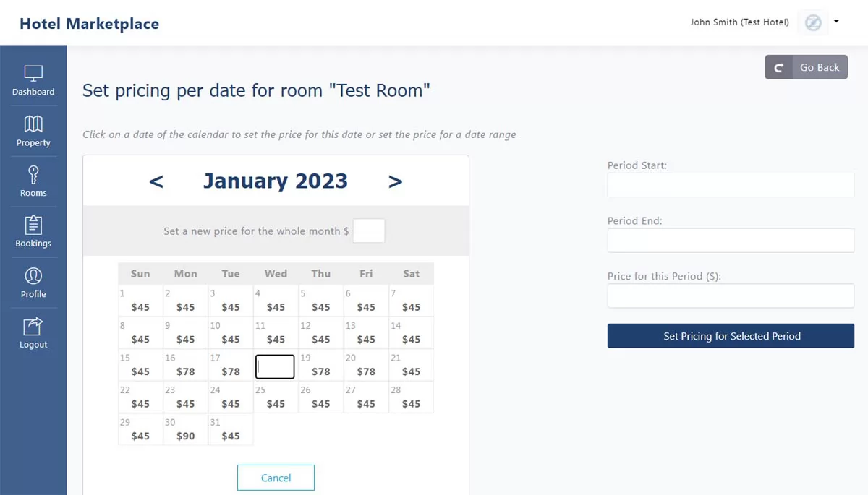Click the Price for this Period field
Image resolution: width=868 pixels, height=495 pixels.
click(x=731, y=296)
